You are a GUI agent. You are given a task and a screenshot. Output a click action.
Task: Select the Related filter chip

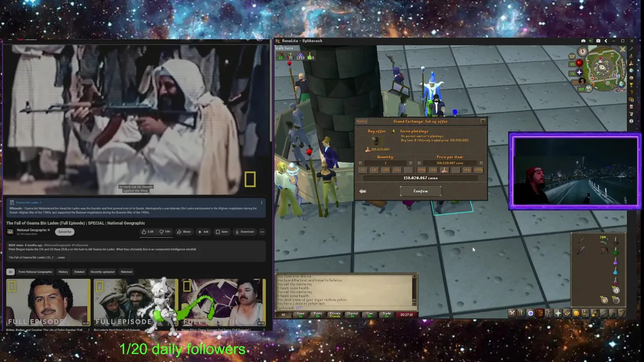coord(79,272)
